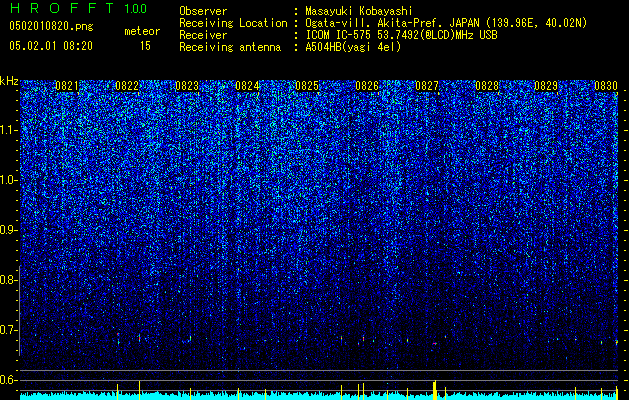Image resolution: width=629 pixels, height=400 pixels.
Task: Click the 0827 time marker
Action: (x=427, y=86)
